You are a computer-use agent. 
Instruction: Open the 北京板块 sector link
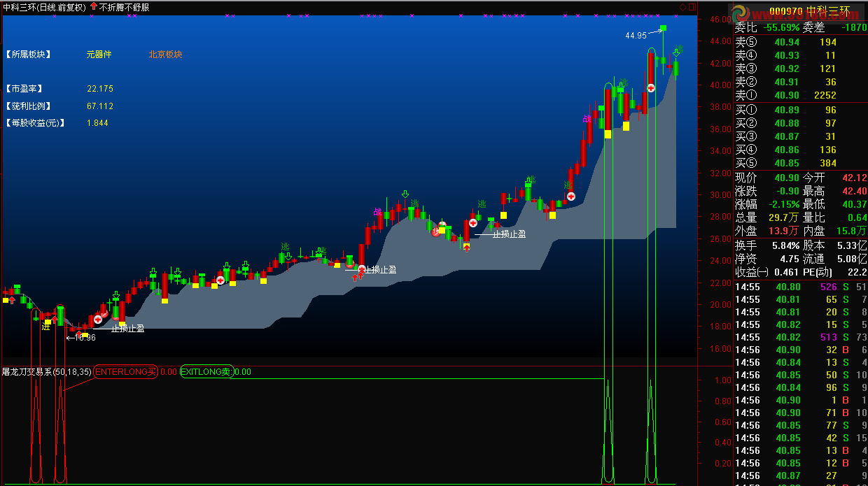pyautogui.click(x=165, y=55)
